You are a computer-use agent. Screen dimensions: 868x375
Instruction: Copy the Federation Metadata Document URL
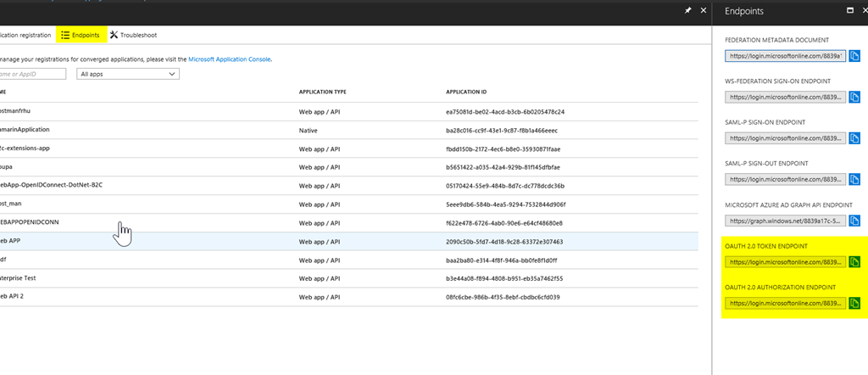(x=854, y=56)
